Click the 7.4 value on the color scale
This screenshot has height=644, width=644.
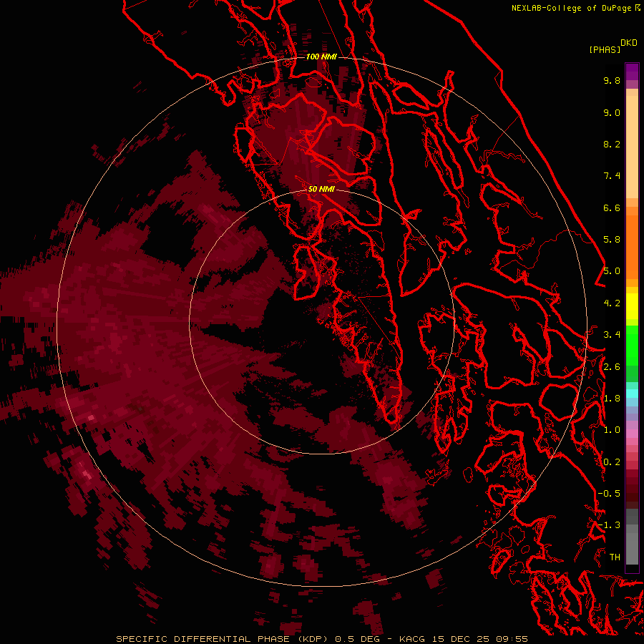[x=612, y=176]
